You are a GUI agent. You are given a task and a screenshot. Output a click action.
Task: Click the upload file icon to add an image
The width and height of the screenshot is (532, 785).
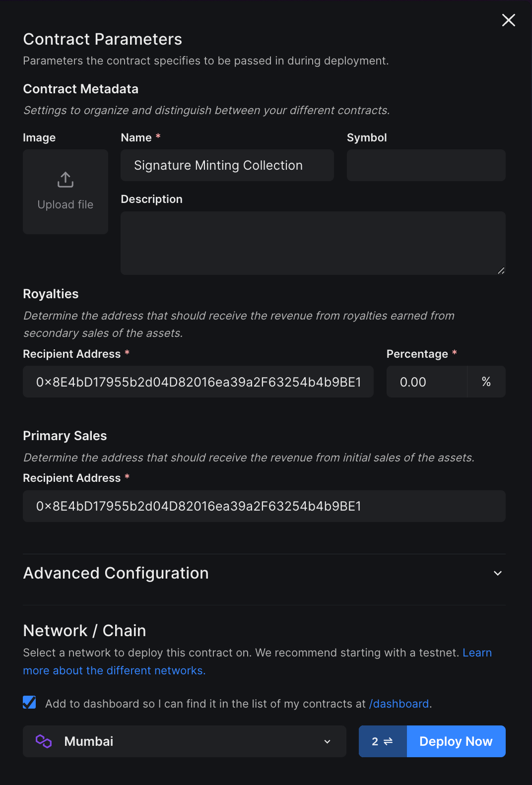coord(65,180)
